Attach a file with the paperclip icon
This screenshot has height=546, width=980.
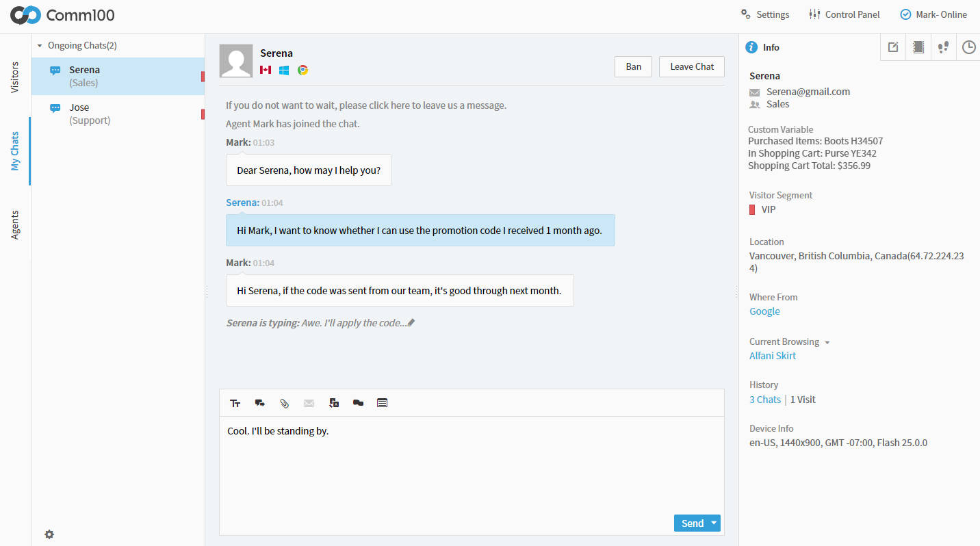pyautogui.click(x=284, y=402)
